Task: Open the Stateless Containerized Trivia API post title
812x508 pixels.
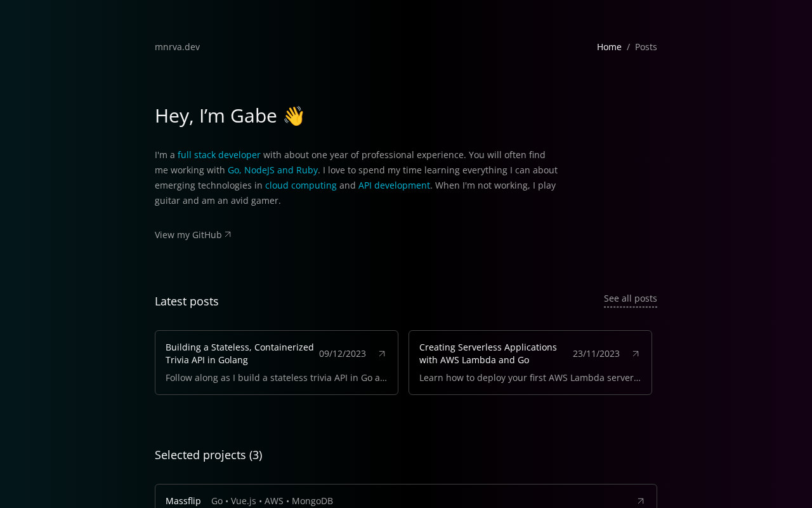Action: 240,354
